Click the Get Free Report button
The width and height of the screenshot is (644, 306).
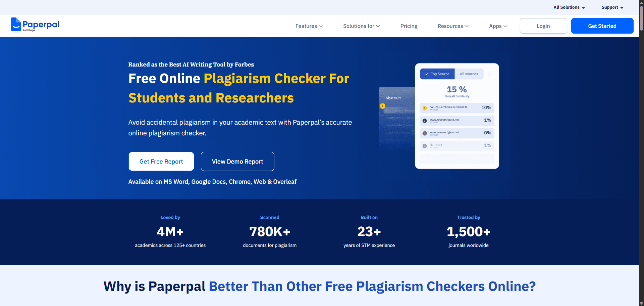point(161,161)
